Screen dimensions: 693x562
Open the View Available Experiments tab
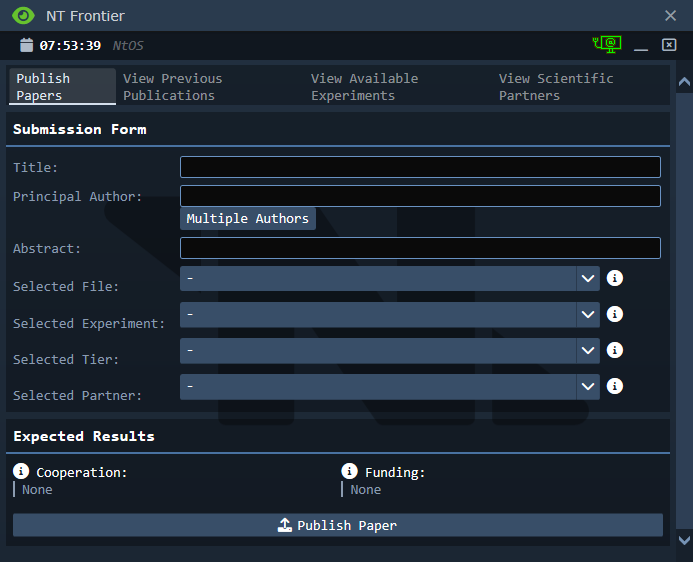pos(364,87)
